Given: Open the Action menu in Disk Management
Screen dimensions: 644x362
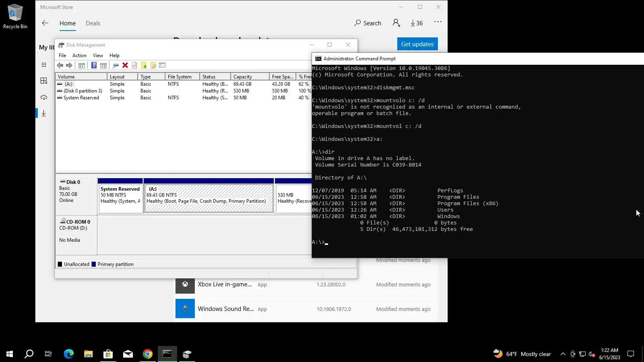Looking at the screenshot, I should coord(79,56).
